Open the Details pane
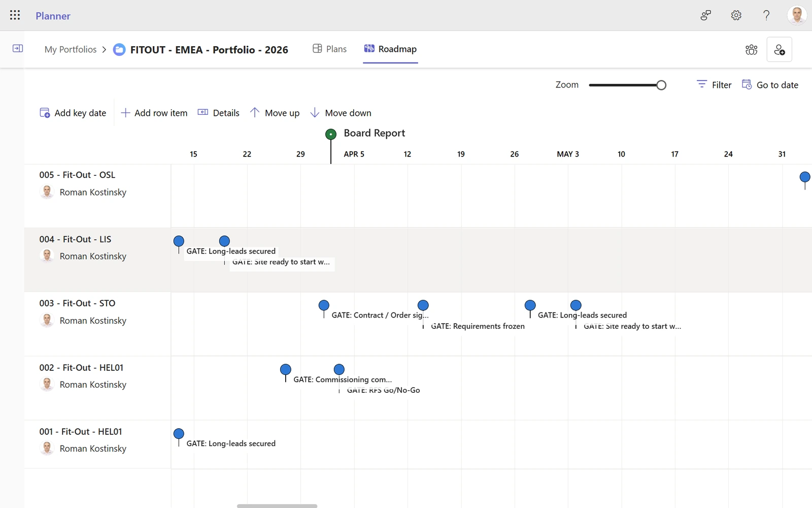 218,113
